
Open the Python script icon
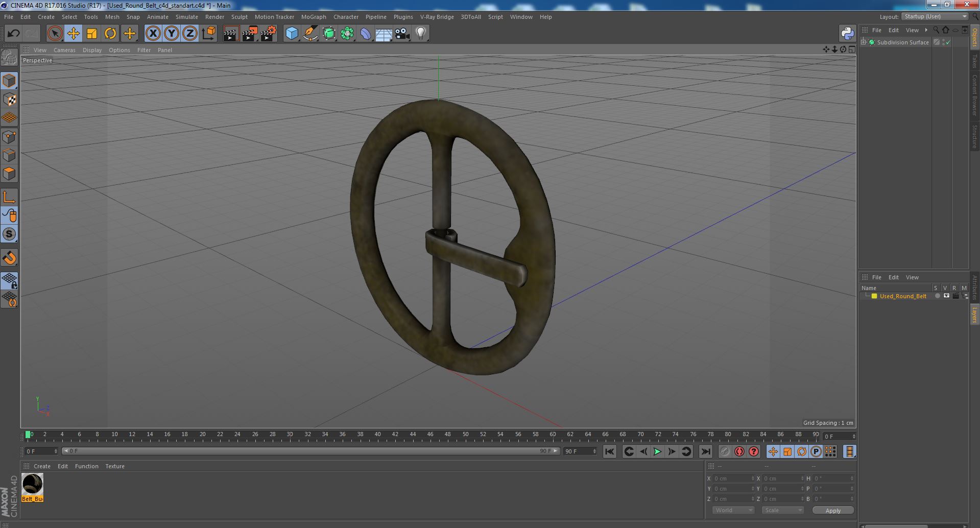pyautogui.click(x=847, y=34)
